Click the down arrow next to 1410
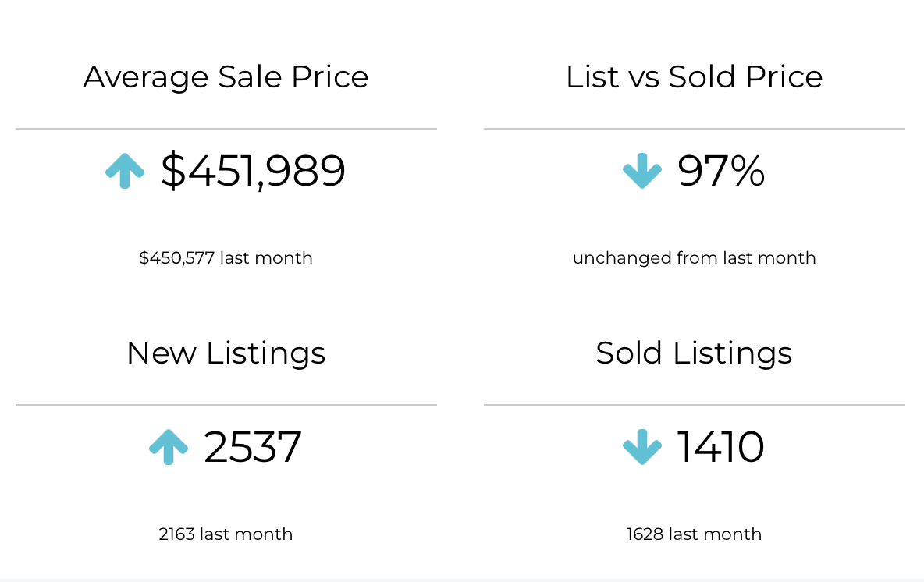The image size is (924, 582). pyautogui.click(x=642, y=447)
